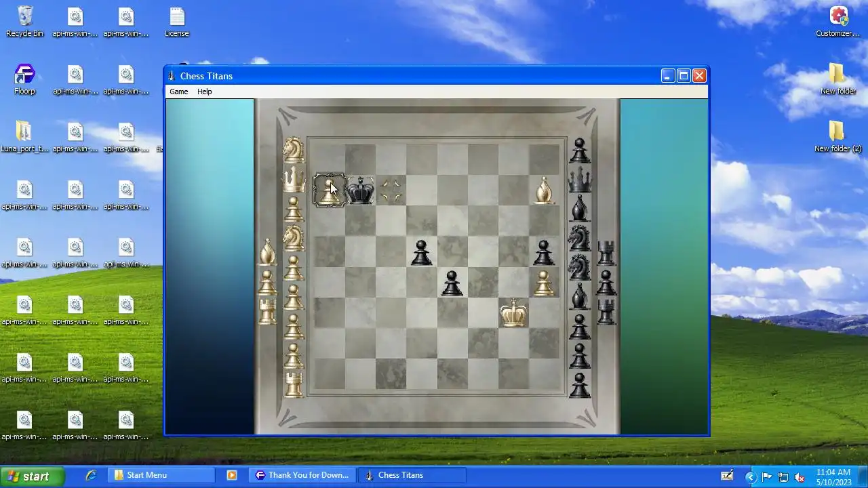Viewport: 868px width, 488px height.
Task: Select the highlighted white pawn on a7
Action: coord(330,190)
